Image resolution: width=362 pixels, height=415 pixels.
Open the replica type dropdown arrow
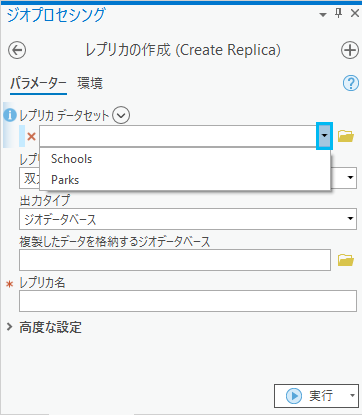tap(350, 177)
